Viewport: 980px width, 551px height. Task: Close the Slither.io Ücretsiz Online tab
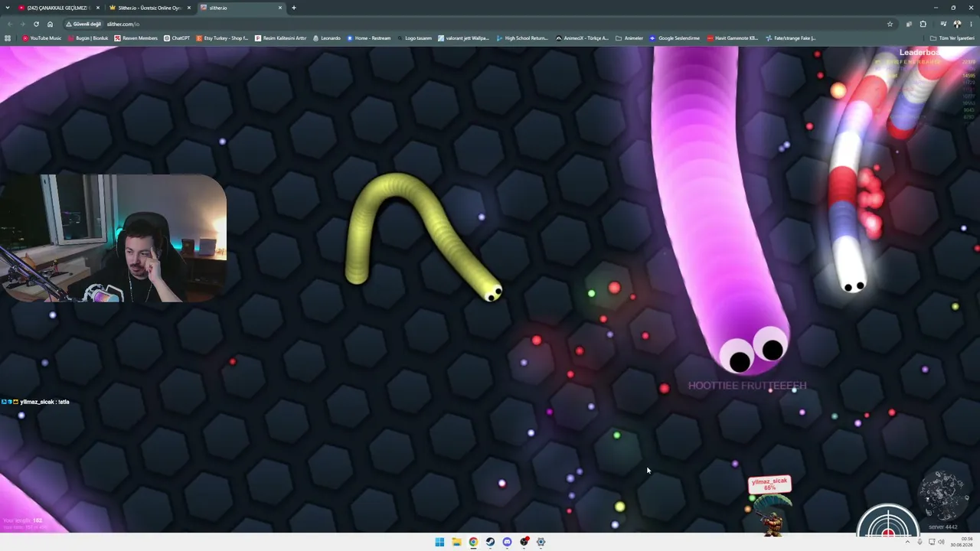pyautogui.click(x=189, y=8)
